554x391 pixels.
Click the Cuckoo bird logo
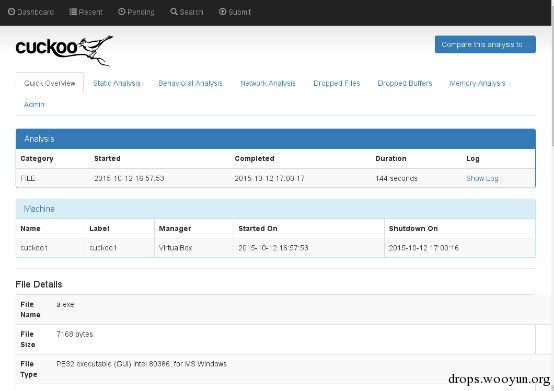click(x=64, y=50)
